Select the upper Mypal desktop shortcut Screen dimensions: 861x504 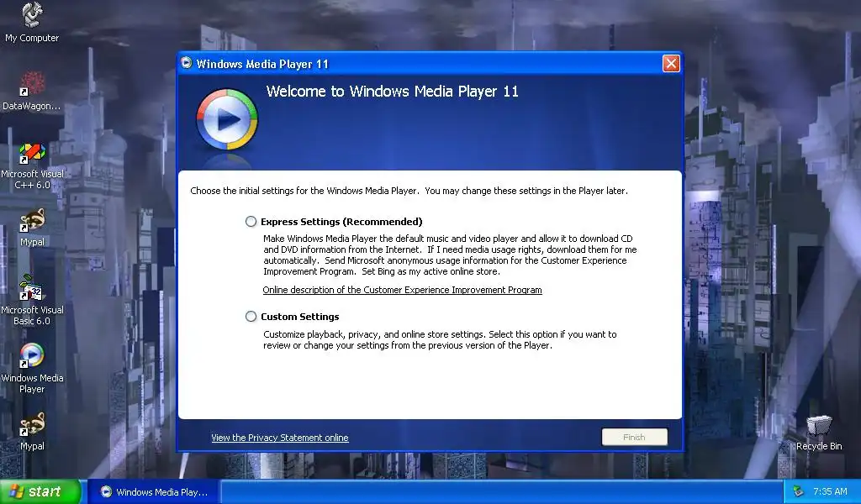pos(32,228)
